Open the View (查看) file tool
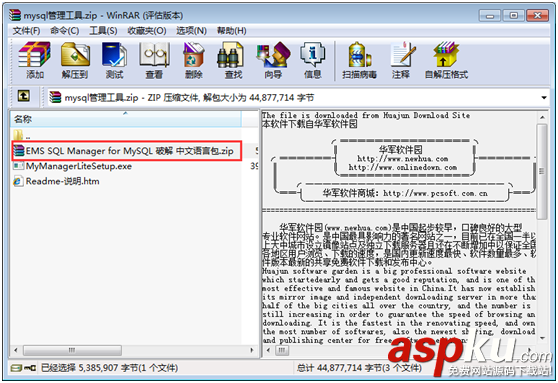Image resolution: width=558 pixels, height=383 pixels. [x=154, y=59]
